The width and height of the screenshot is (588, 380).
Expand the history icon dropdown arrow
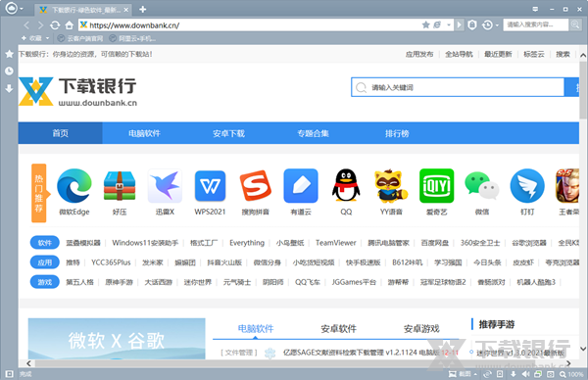click(497, 25)
